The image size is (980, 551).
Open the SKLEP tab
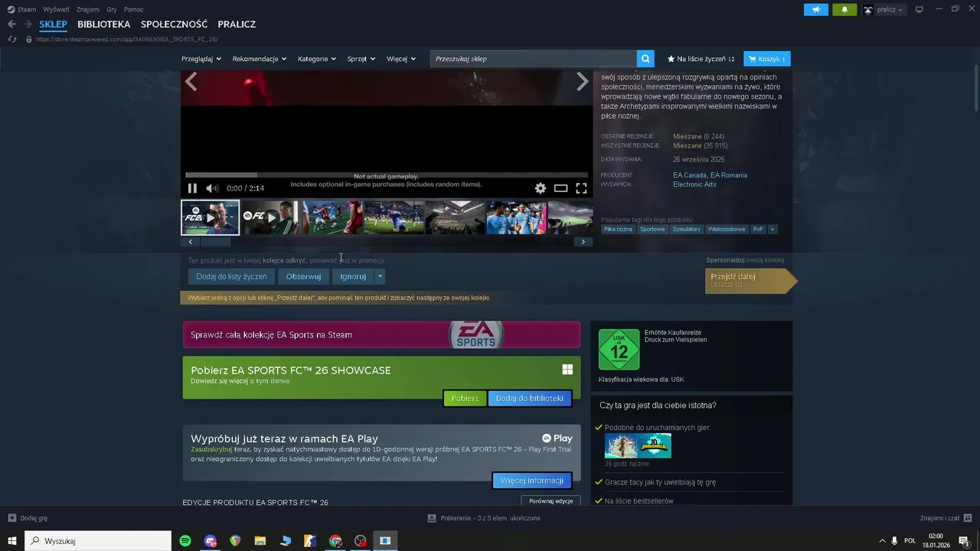54,24
